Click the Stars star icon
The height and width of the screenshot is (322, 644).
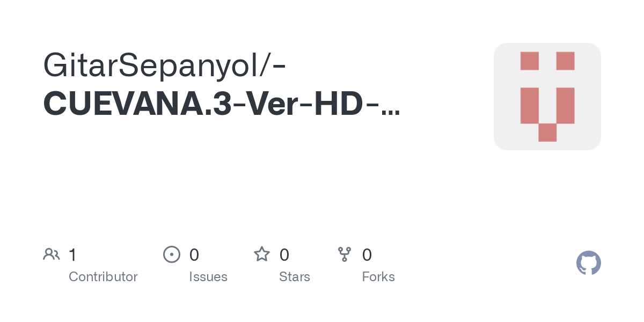tap(262, 254)
